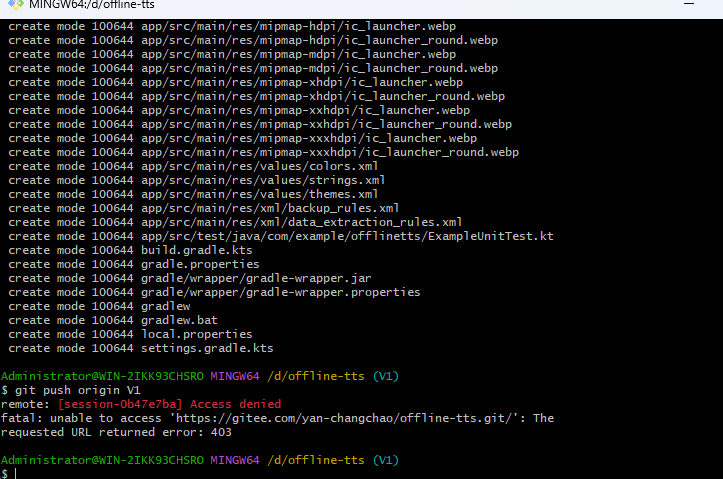This screenshot has width=723, height=479.
Task: Click the mipmap-mdpi/ic_launcher.webp line
Action: pos(232,54)
